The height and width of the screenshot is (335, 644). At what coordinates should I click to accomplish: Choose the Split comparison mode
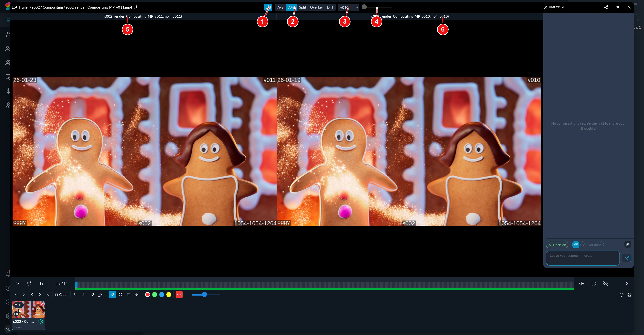pos(303,7)
